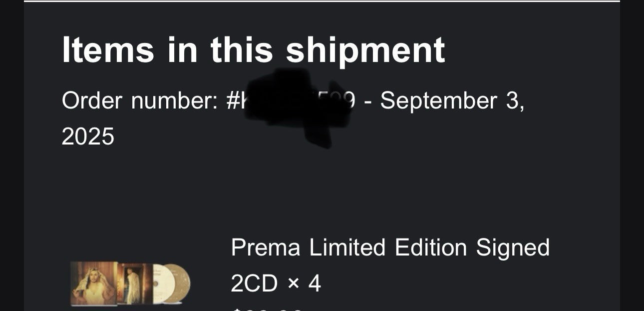This screenshot has height=311, width=644.
Task: Click the "September 3," date text
Action: pyautogui.click(x=452, y=100)
